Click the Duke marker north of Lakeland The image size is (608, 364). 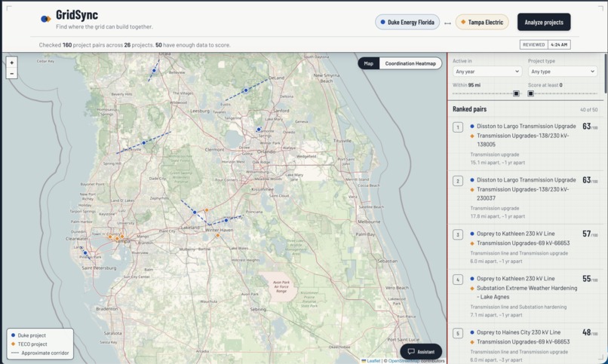195,213
